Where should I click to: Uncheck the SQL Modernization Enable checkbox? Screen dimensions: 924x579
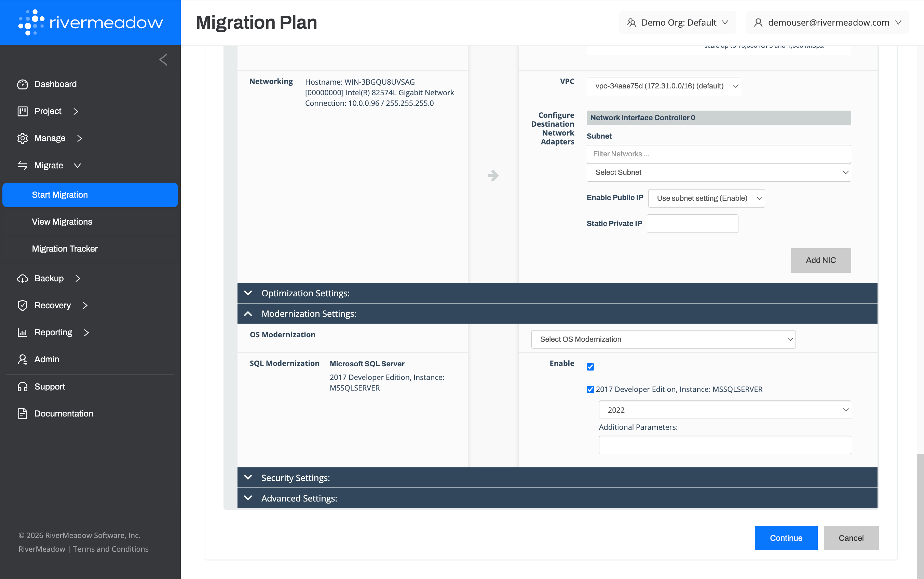(590, 367)
